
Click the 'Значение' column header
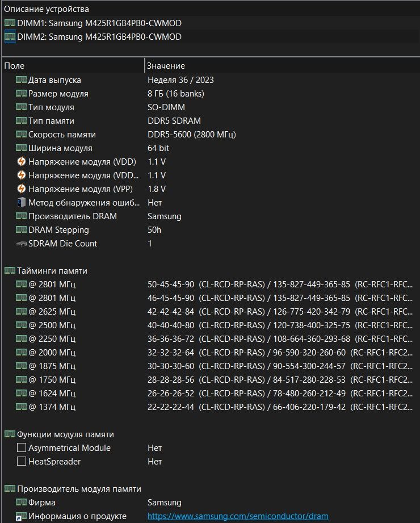tap(166, 66)
